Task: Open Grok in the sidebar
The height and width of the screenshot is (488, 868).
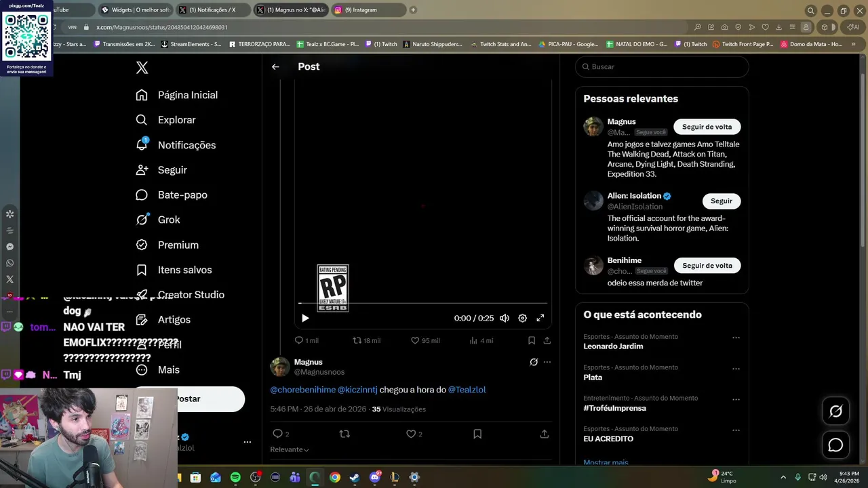Action: coord(158,220)
